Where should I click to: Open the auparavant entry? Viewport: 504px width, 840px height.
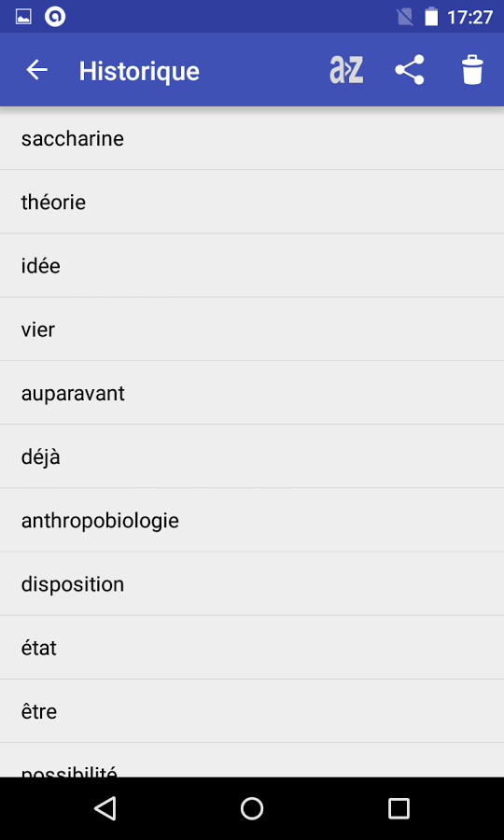tap(252, 393)
